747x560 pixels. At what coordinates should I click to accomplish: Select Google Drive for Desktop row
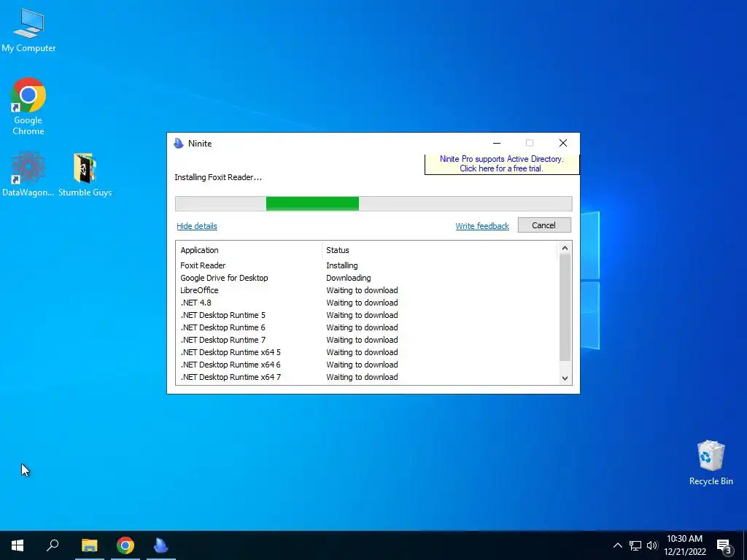[367, 278]
